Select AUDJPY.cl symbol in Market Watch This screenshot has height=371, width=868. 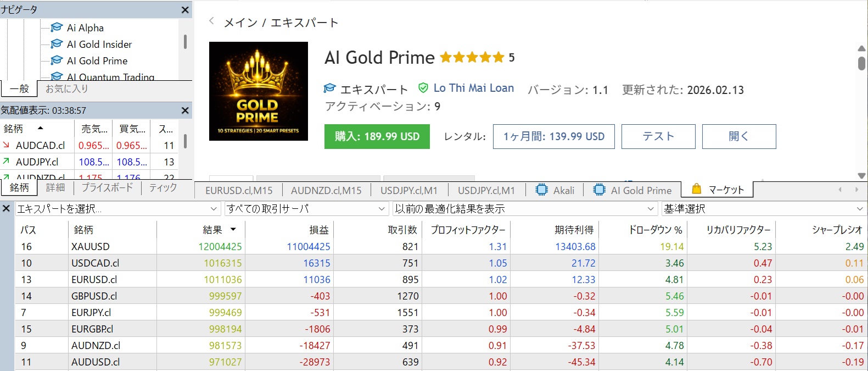(37, 162)
